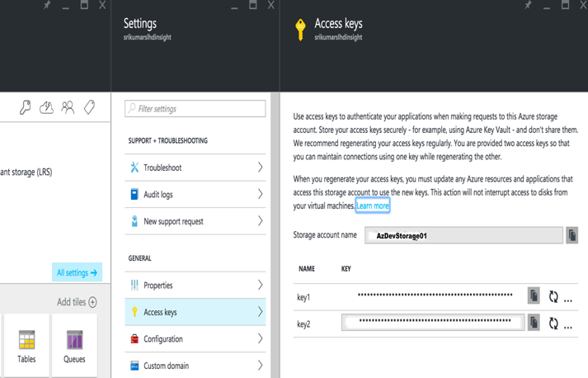The width and height of the screenshot is (588, 378).
Task: Copy key2 to clipboard
Action: pyautogui.click(x=534, y=323)
